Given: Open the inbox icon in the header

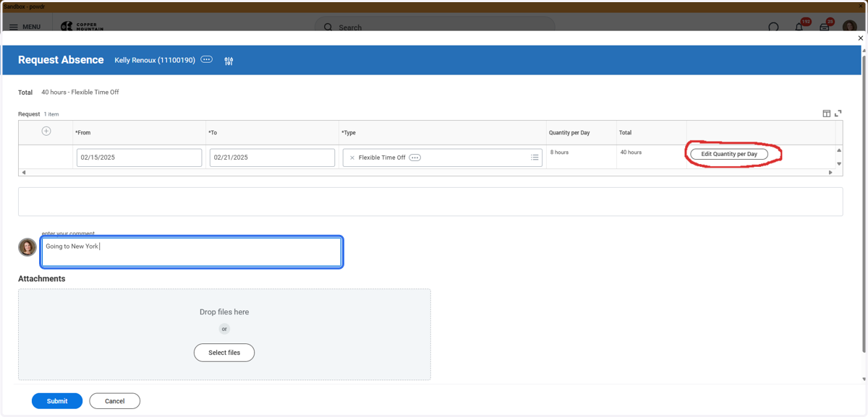Looking at the screenshot, I should tap(825, 27).
